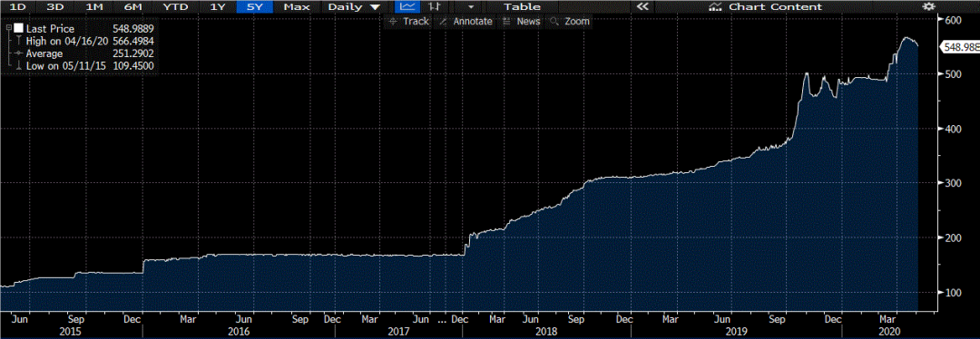The height and width of the screenshot is (339, 980).
Task: Collapse legend tree with minus box
Action: tap(8, 28)
